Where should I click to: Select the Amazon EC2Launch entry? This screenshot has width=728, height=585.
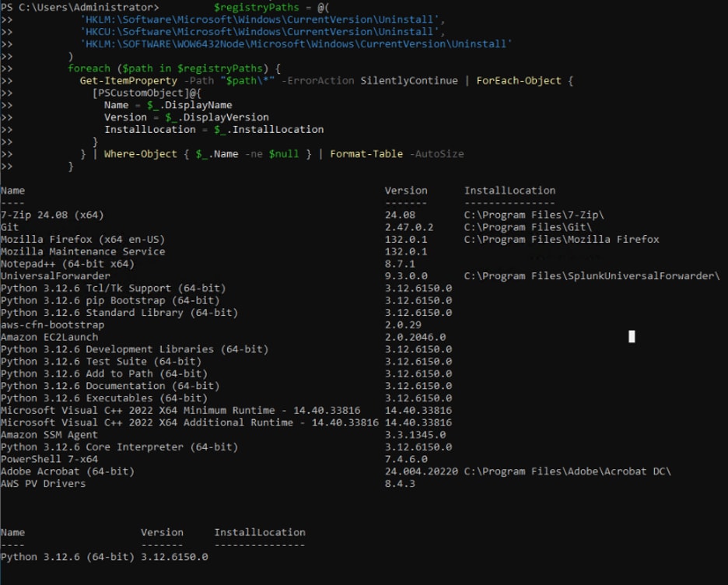[50, 337]
